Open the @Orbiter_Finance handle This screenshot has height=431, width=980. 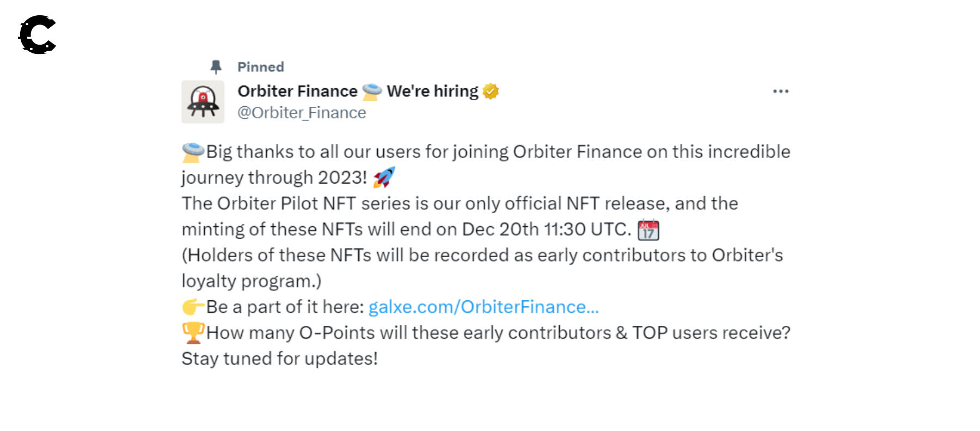tap(302, 113)
